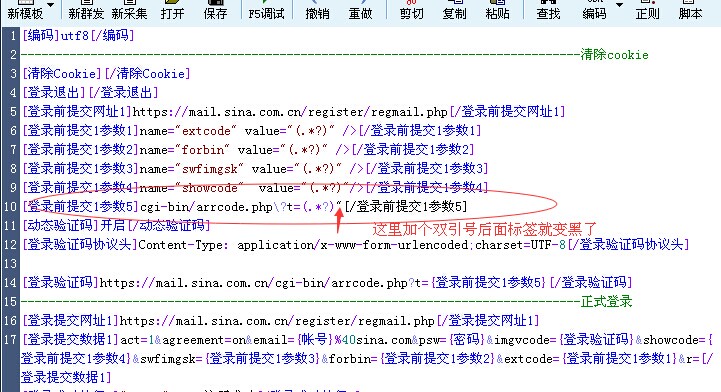Click the 清除cookie comment text
Viewport: 721px width, 392px height.
(614, 55)
